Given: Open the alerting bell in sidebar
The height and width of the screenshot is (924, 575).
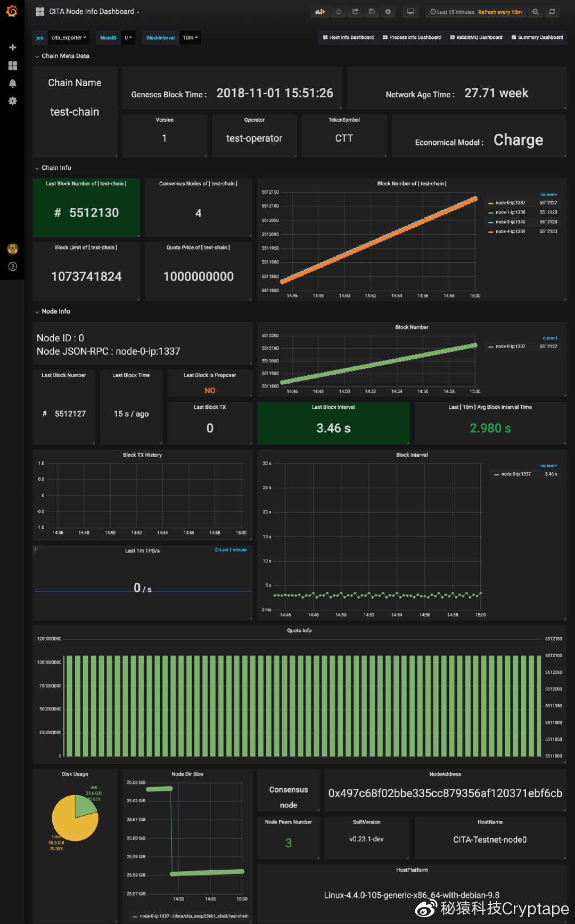Looking at the screenshot, I should (x=13, y=83).
